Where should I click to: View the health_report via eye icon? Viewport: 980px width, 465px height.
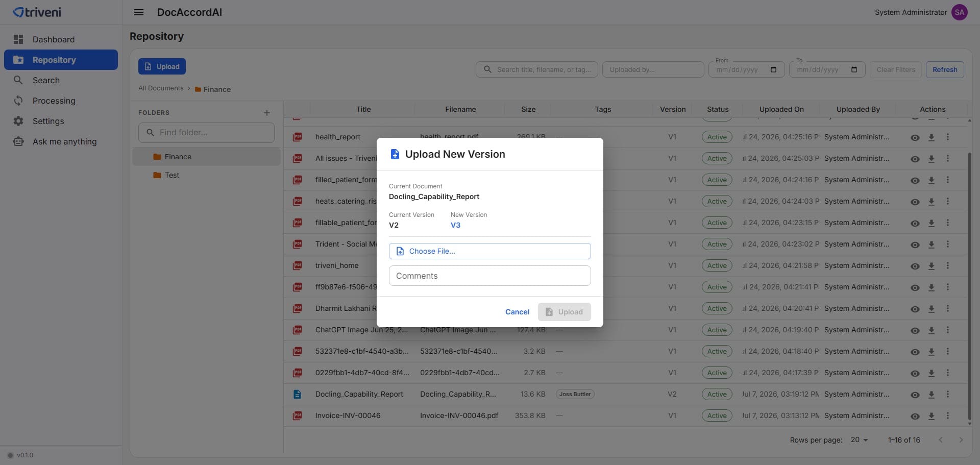915,137
